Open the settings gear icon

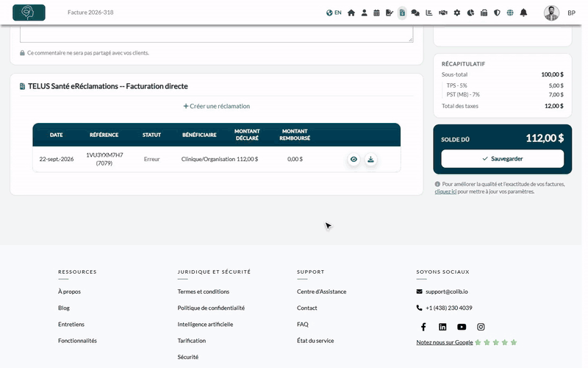456,13
